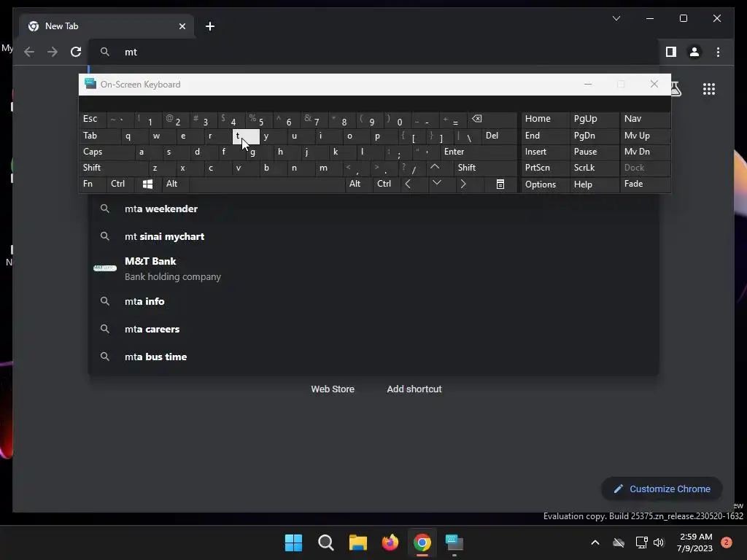Open the notification badge showing 2

(727, 542)
